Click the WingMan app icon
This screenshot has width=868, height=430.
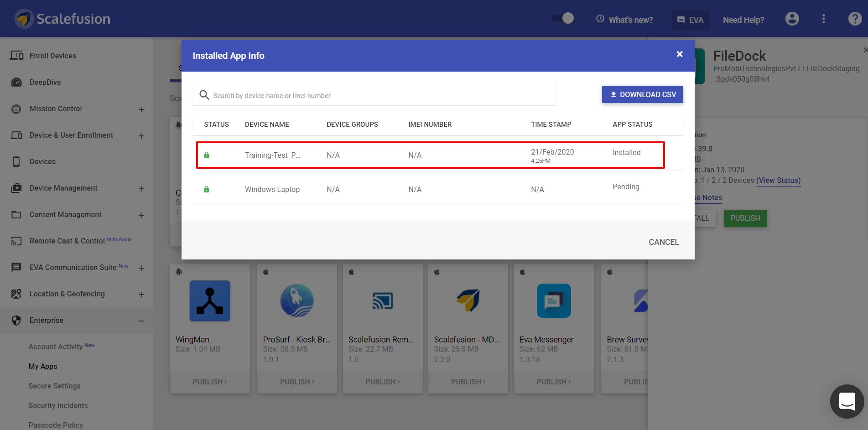pos(210,301)
